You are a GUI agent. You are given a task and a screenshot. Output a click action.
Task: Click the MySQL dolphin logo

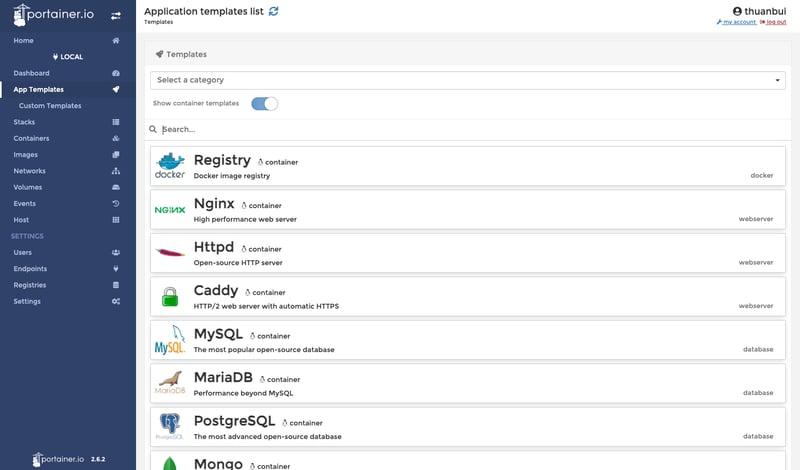170,340
